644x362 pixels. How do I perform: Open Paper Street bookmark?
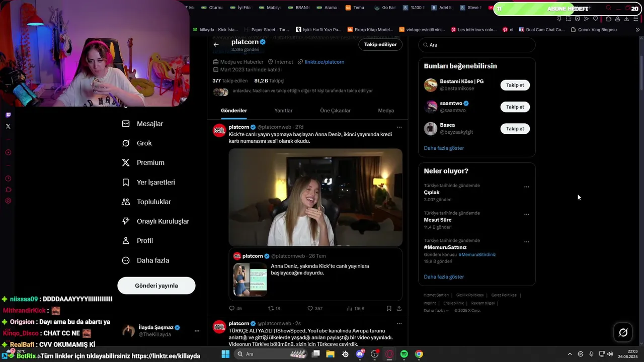[x=266, y=30]
